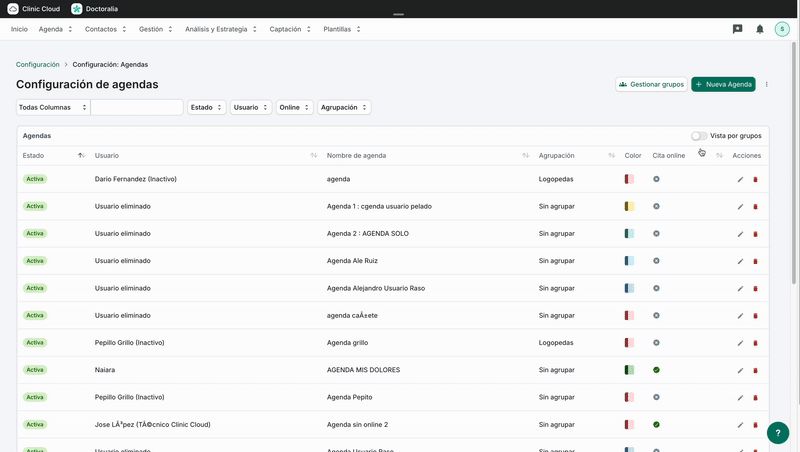
Task: Click the Nueva Agenda button
Action: click(723, 85)
